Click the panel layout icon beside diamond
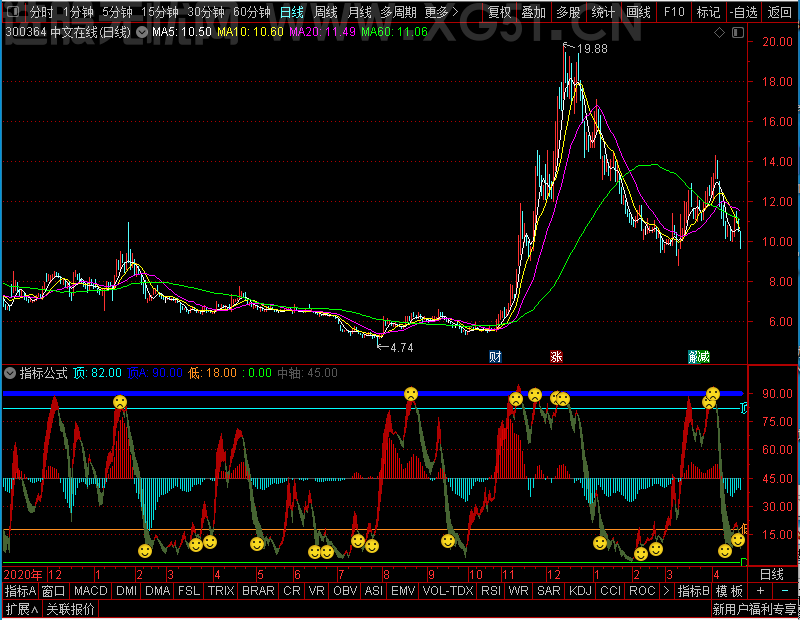 tap(738, 33)
